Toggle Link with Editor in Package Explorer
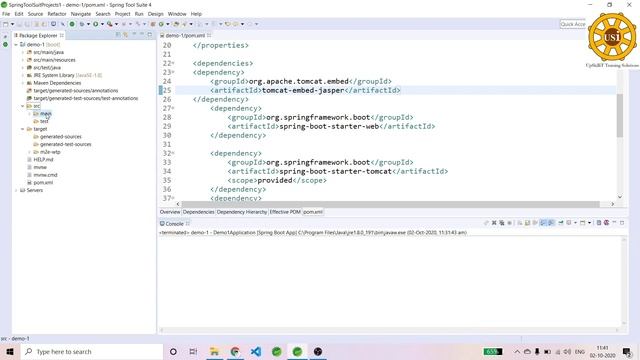 click(126, 35)
